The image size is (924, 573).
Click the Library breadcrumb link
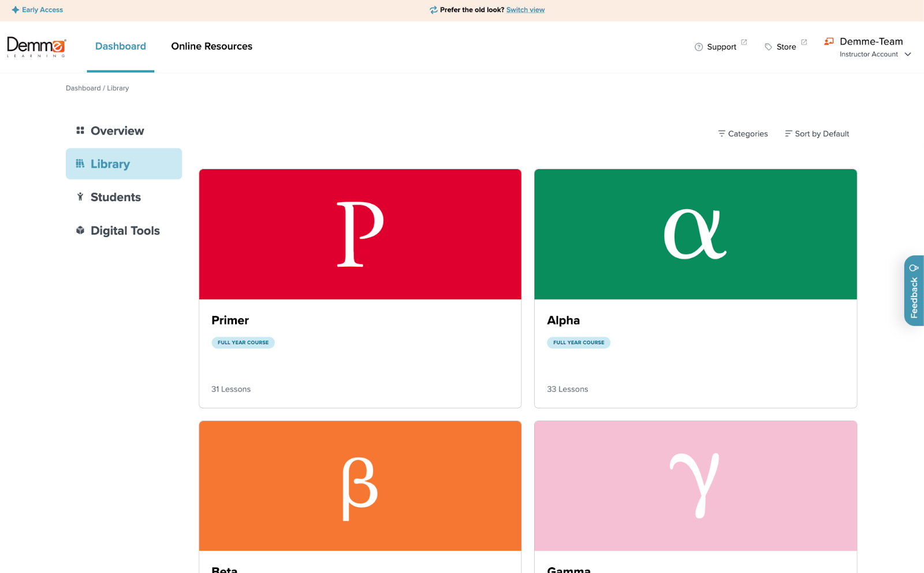pos(118,88)
